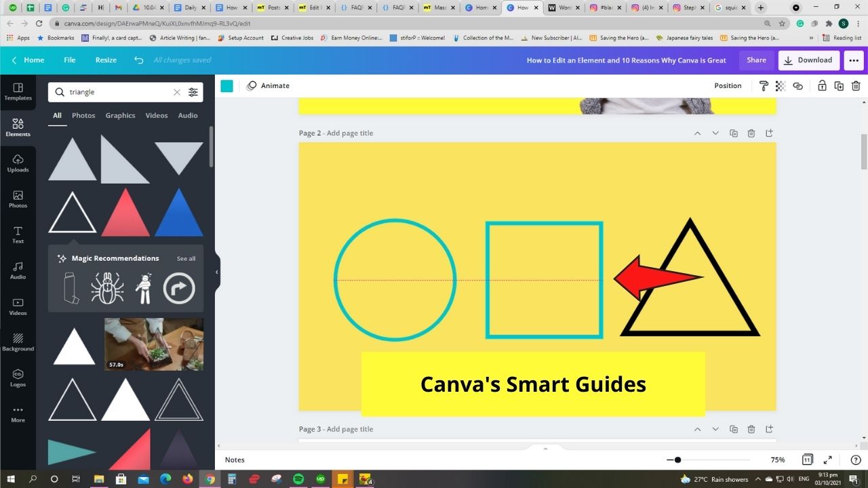Open the Background sidebar panel
Image resolution: width=868 pixels, height=488 pixels.
pos(18,342)
